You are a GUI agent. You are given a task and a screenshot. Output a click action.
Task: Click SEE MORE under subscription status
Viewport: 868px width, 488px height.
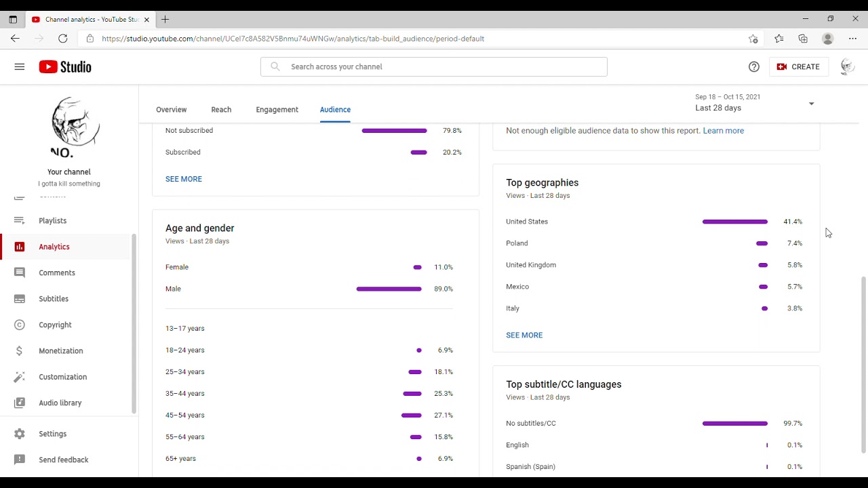coord(184,179)
